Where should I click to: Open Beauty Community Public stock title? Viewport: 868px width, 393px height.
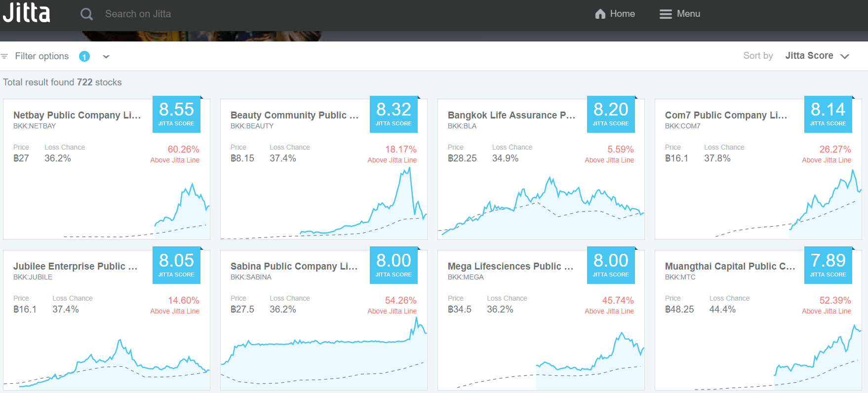tap(295, 115)
